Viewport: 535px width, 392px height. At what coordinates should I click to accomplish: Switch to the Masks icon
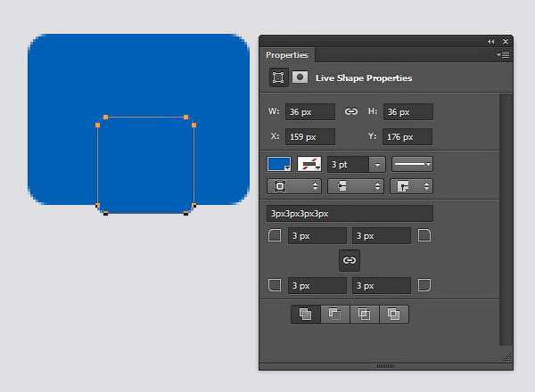point(300,77)
